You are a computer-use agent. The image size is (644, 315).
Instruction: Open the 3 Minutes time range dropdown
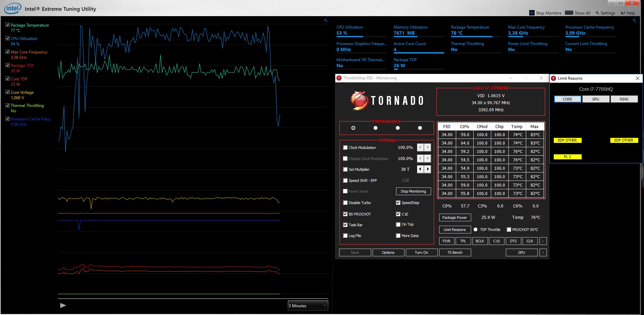[x=308, y=306]
